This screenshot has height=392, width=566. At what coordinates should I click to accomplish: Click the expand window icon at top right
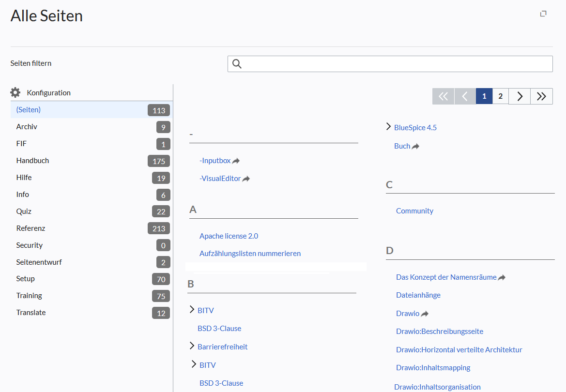tap(543, 14)
